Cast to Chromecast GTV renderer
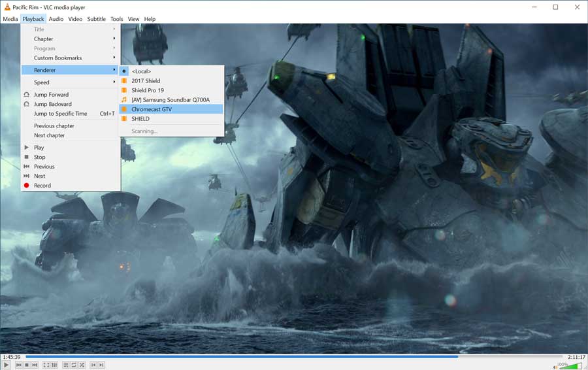The width and height of the screenshot is (588, 370). [x=171, y=109]
